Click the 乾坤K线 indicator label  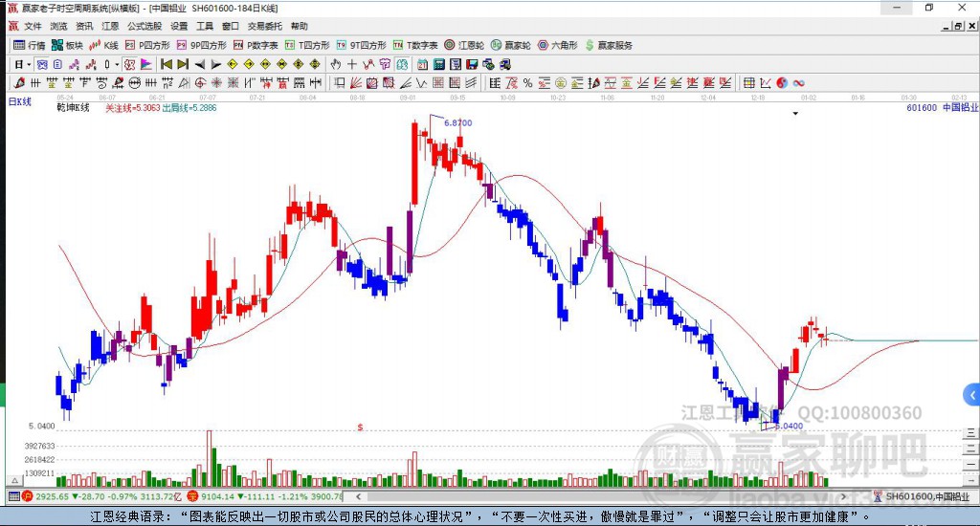(x=73, y=108)
